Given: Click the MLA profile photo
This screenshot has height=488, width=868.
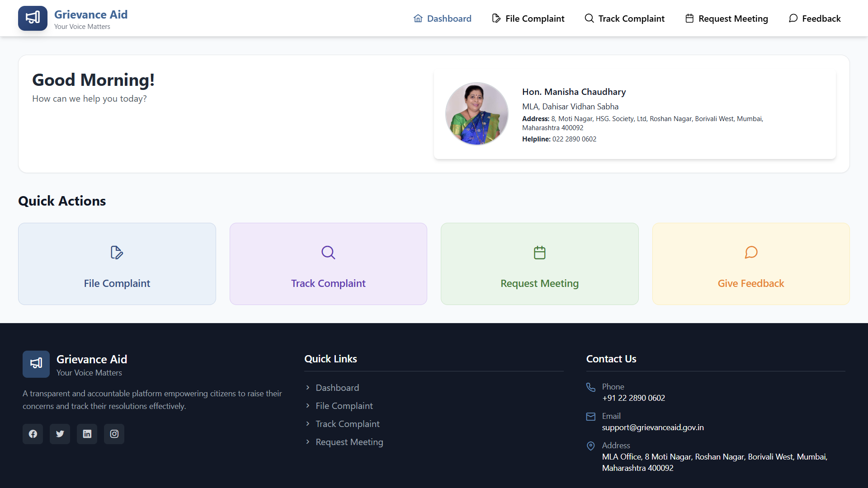Looking at the screenshot, I should click(x=477, y=113).
